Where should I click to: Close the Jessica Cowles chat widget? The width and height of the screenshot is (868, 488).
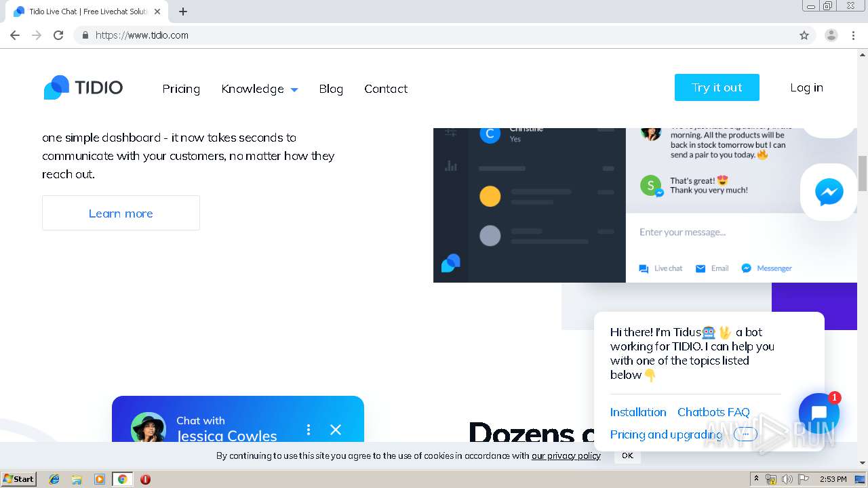coord(336,430)
